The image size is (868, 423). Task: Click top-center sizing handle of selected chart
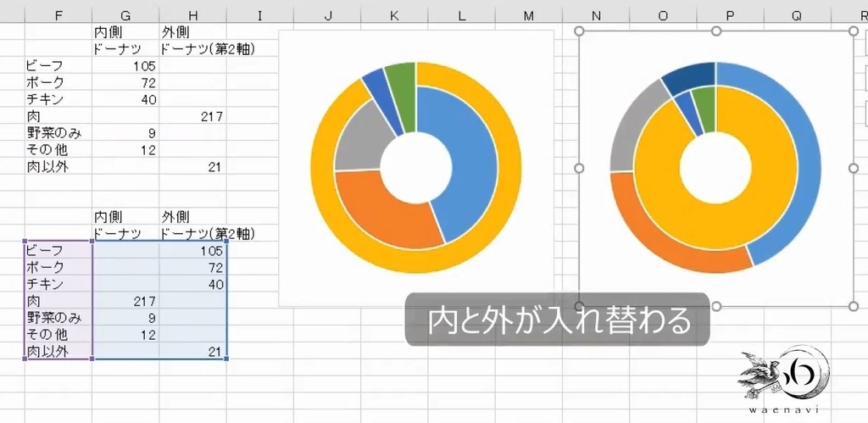point(715,31)
